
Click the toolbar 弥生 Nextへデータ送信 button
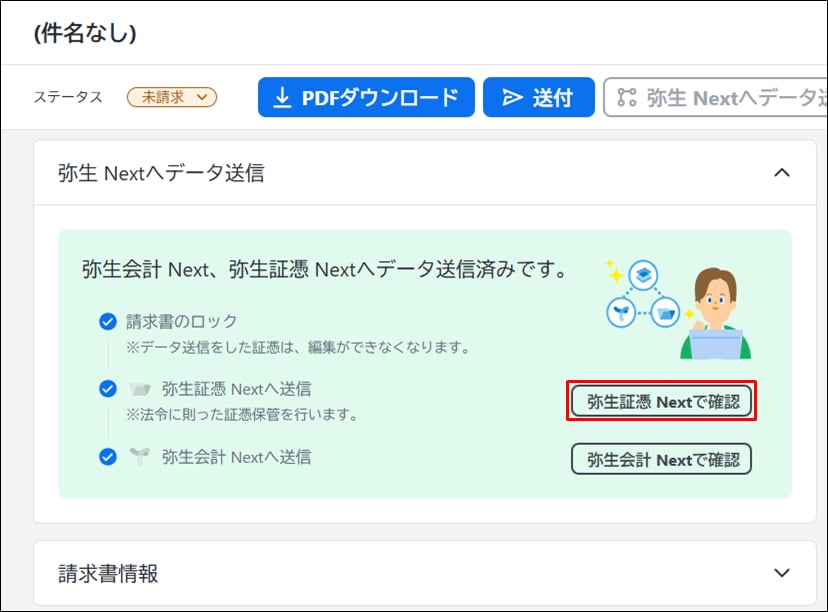(x=716, y=97)
